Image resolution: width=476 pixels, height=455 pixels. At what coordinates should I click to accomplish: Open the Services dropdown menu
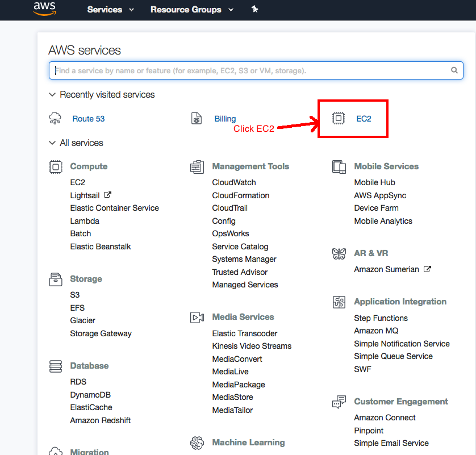[111, 10]
